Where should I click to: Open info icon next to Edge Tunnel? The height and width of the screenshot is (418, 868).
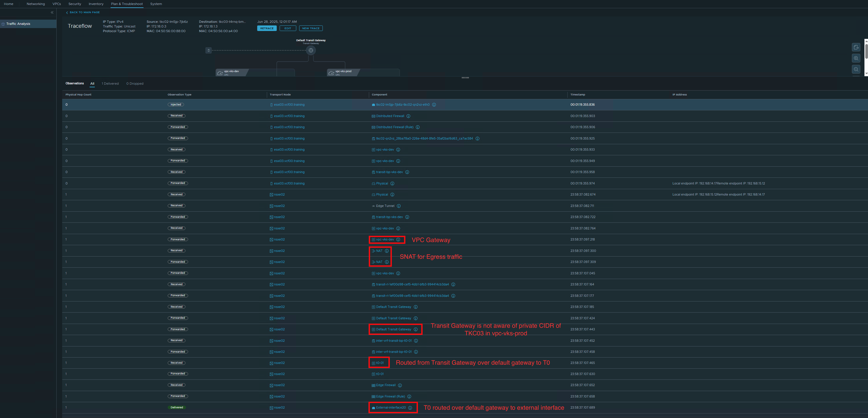[399, 206]
